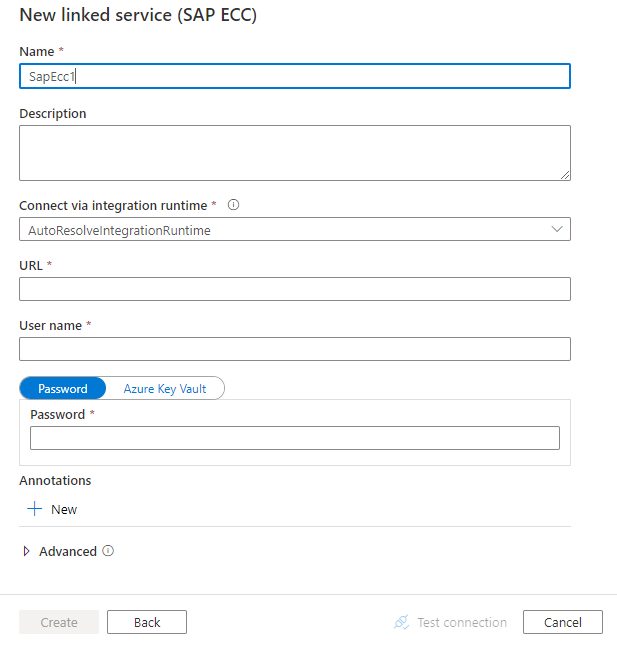The height and width of the screenshot is (648, 617).
Task: Click the URL input field
Action: point(294,289)
